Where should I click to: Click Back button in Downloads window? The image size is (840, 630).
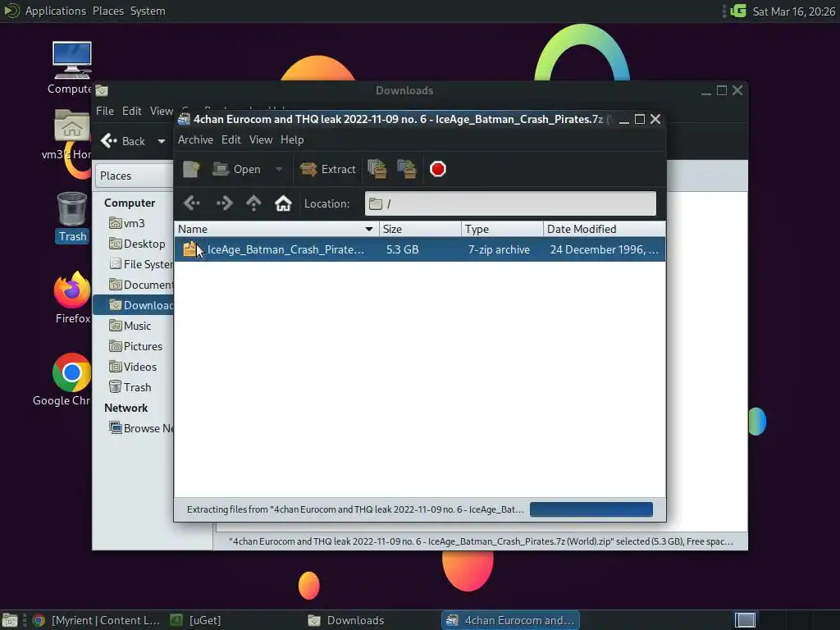(x=123, y=141)
